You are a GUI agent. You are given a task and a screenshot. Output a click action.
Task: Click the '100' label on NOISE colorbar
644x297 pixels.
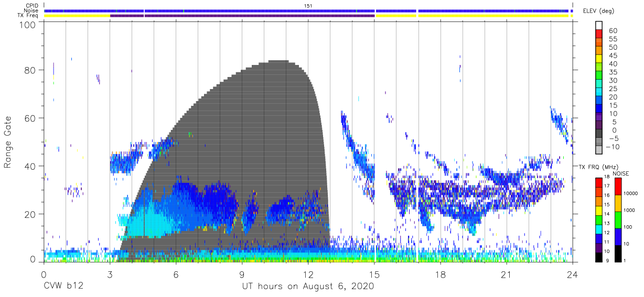click(628, 227)
